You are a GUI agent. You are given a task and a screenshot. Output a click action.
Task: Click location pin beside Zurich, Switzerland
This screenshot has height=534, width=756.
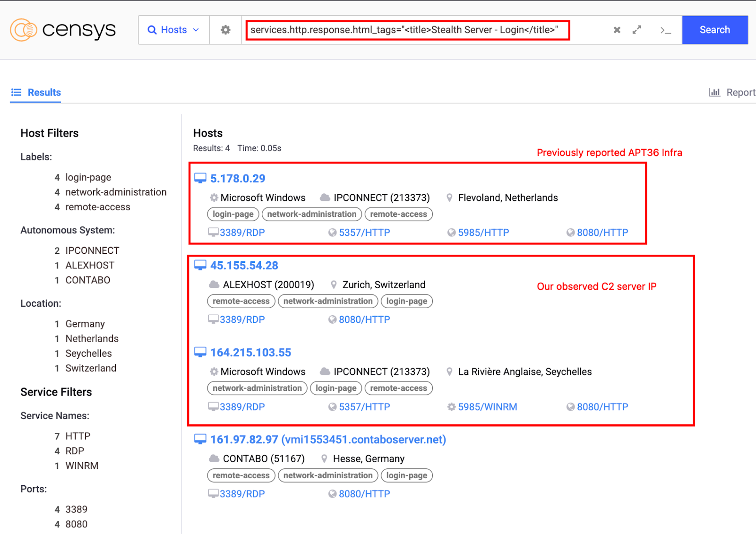334,284
